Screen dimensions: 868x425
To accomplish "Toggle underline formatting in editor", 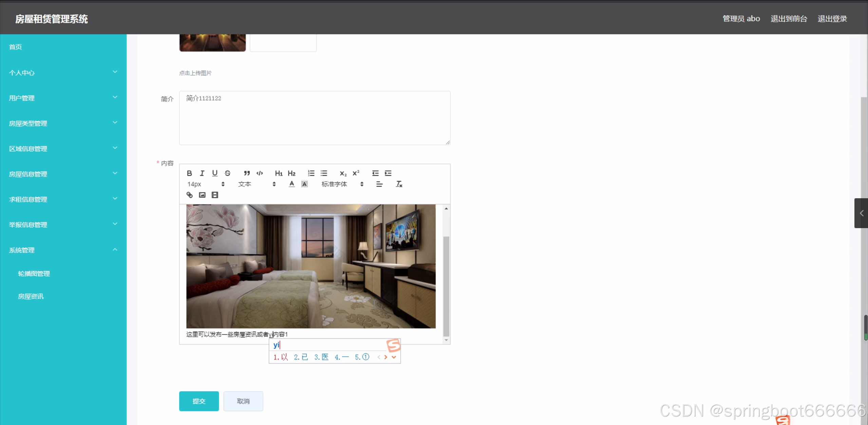I will click(x=215, y=173).
